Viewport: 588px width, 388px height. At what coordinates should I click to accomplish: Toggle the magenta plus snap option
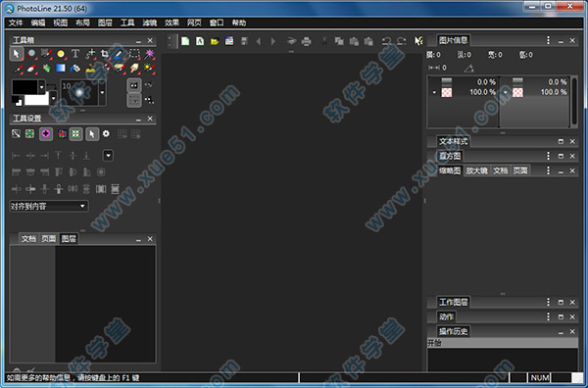[46, 134]
